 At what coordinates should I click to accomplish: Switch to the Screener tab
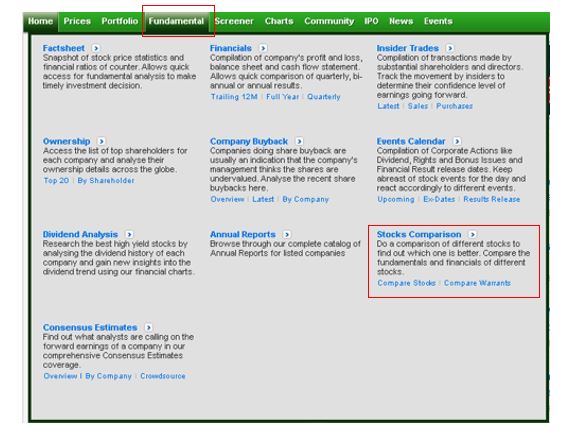234,21
